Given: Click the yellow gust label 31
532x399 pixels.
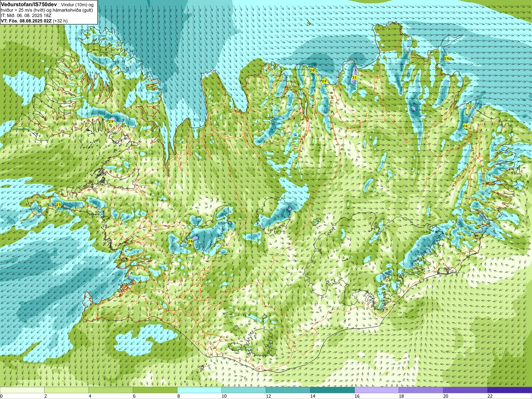Looking at the screenshot, I should [x=354, y=77].
